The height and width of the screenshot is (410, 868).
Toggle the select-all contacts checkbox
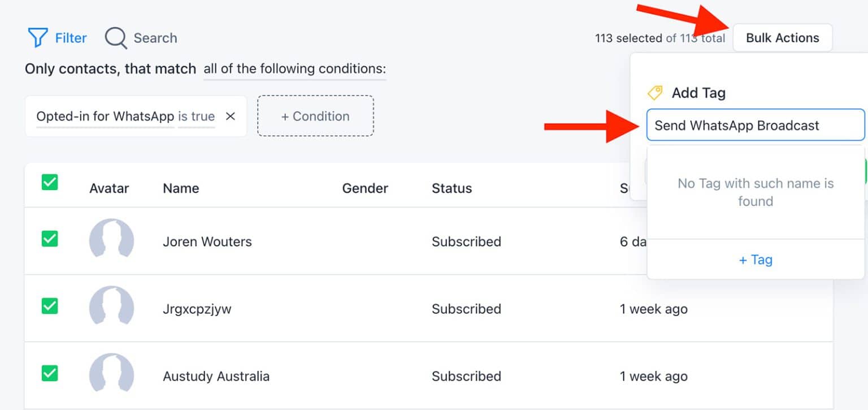(50, 182)
